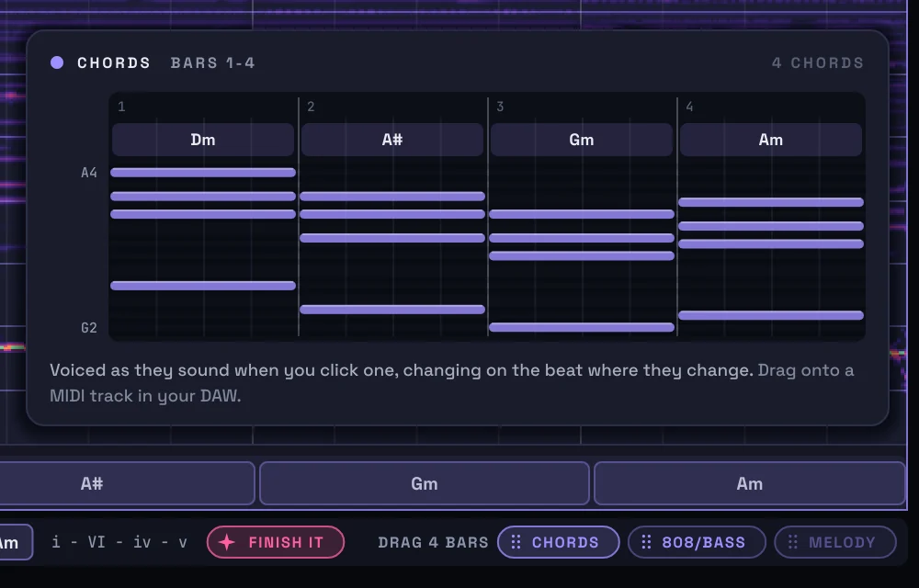919x588 pixels.
Task: Click the A# chord block in the bottom timeline
Action: [126, 483]
